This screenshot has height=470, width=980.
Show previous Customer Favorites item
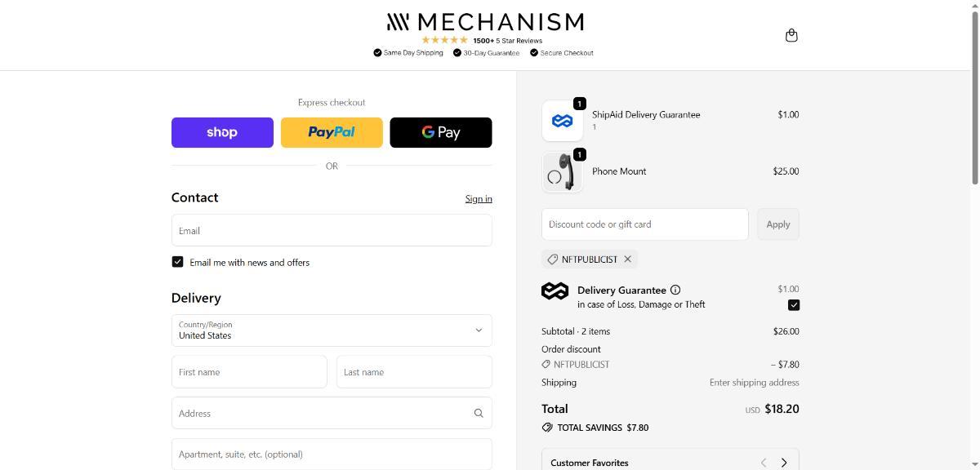(x=764, y=463)
